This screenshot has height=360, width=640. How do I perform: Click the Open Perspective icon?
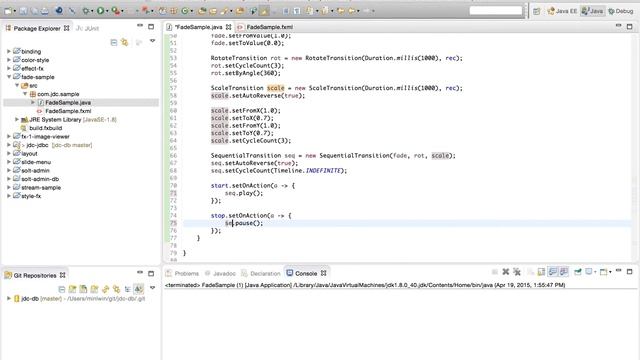(537, 11)
